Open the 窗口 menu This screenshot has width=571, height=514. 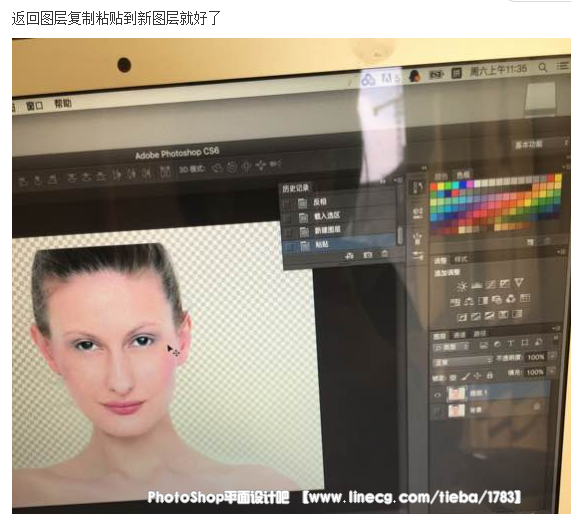pos(35,106)
